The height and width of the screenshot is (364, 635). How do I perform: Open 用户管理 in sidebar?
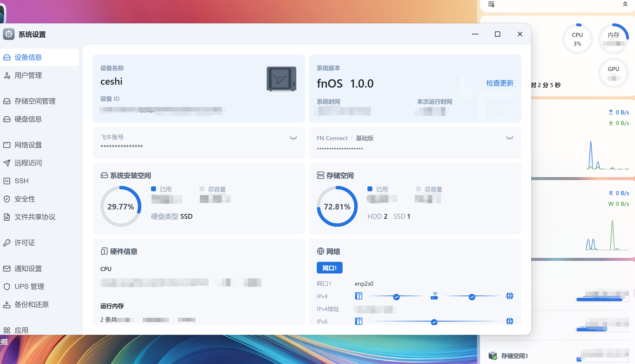pos(28,75)
